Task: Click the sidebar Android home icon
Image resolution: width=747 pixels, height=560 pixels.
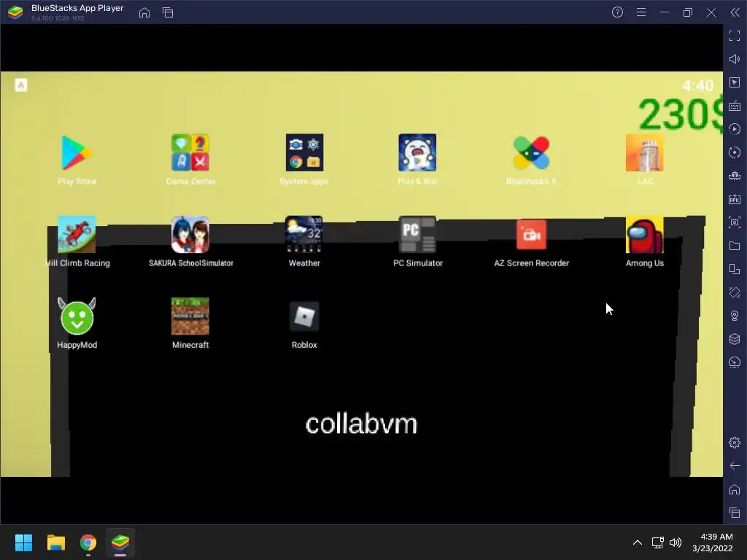Action: (x=735, y=489)
